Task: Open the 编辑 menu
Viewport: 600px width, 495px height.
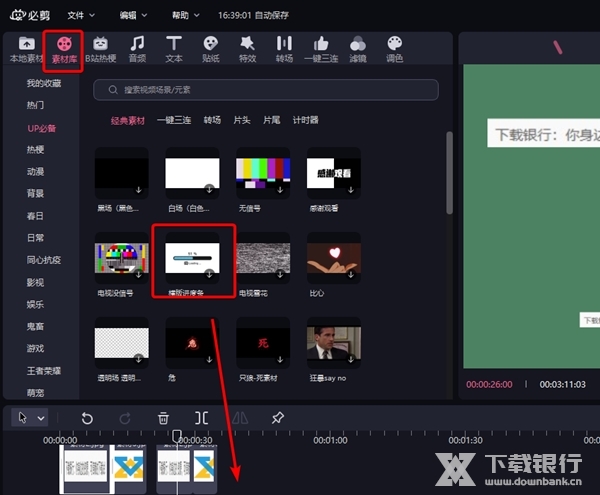Action: [133, 15]
